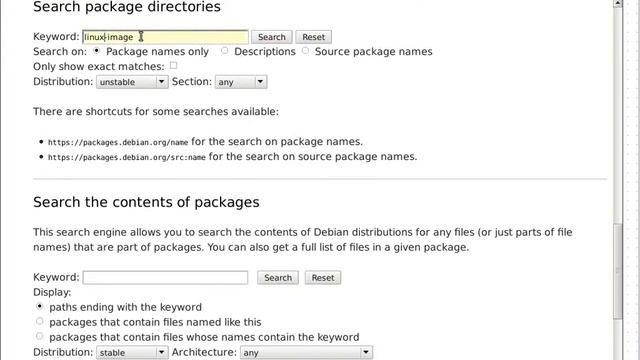The width and height of the screenshot is (640, 360).
Task: Click the scrollbar up arrow at top
Action: [x=618, y=3]
